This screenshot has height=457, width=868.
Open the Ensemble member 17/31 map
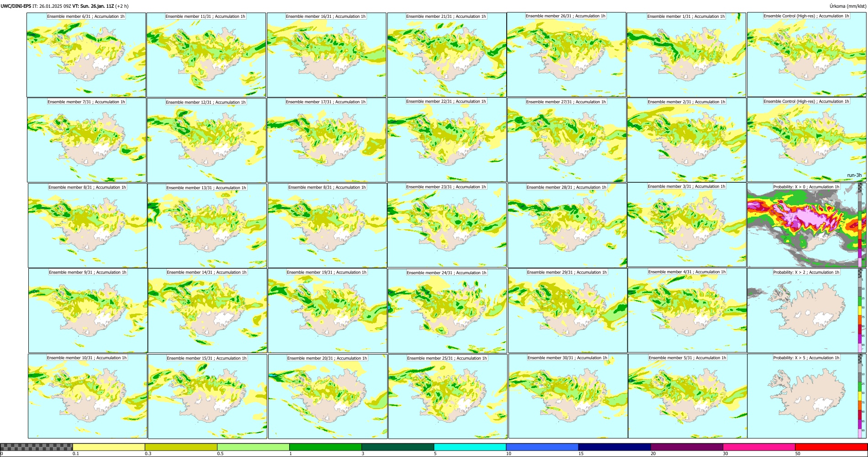point(327,140)
